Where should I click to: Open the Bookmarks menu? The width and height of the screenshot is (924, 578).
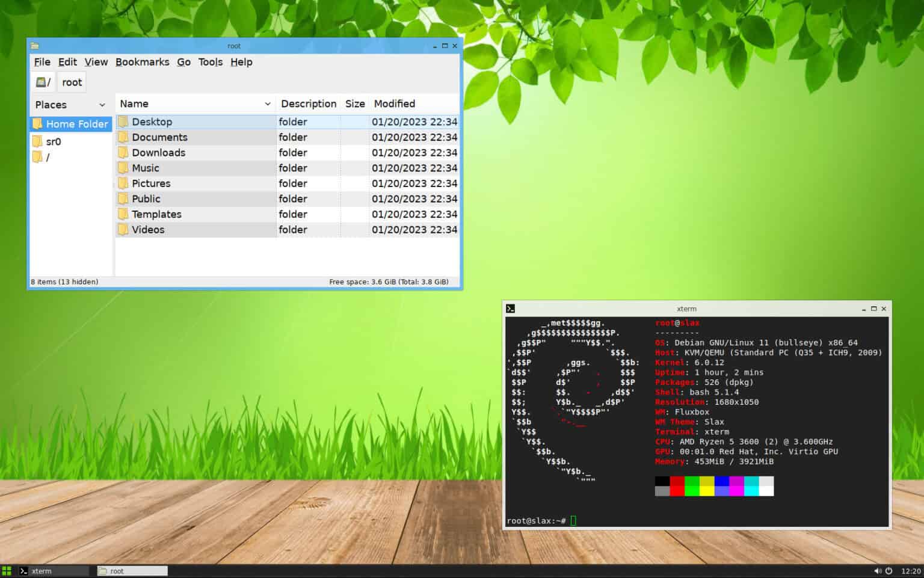[x=142, y=62]
